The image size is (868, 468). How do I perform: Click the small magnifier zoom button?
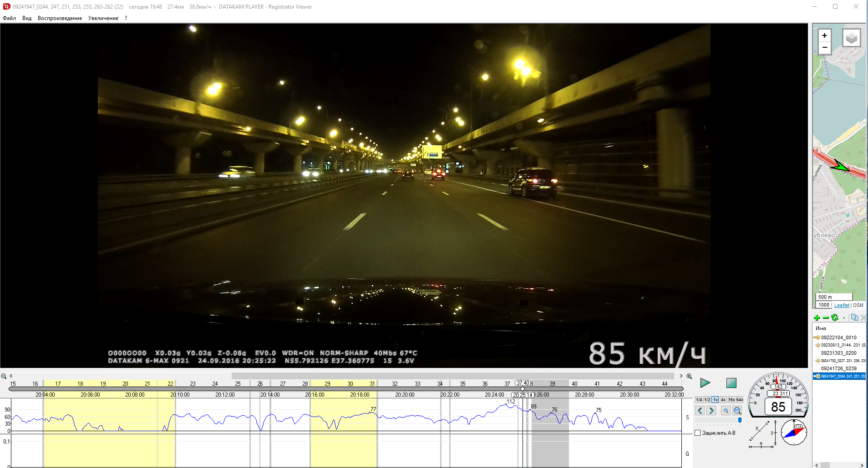tap(726, 411)
